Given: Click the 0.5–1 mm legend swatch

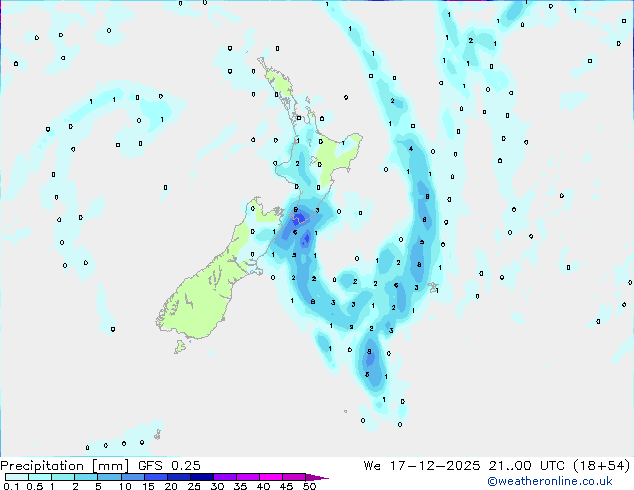Looking at the screenshot, I should coord(40,477).
